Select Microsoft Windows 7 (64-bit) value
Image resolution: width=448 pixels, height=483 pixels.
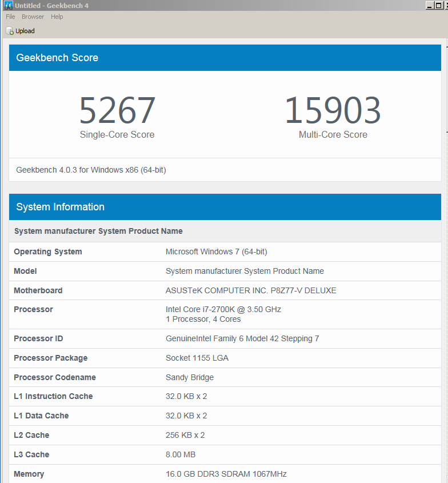216,252
